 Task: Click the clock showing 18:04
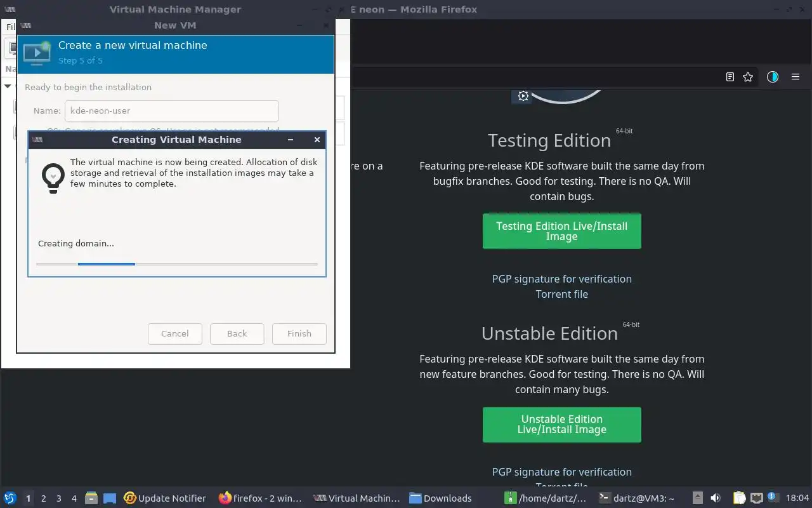pos(797,498)
